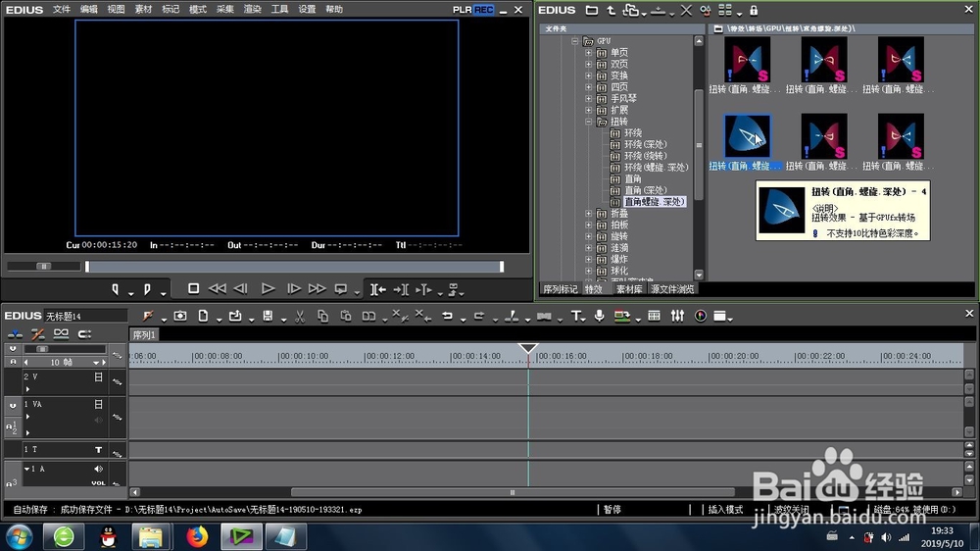The width and height of the screenshot is (980, 551).
Task: Toggle the T button on title track 1 T
Action: click(99, 449)
